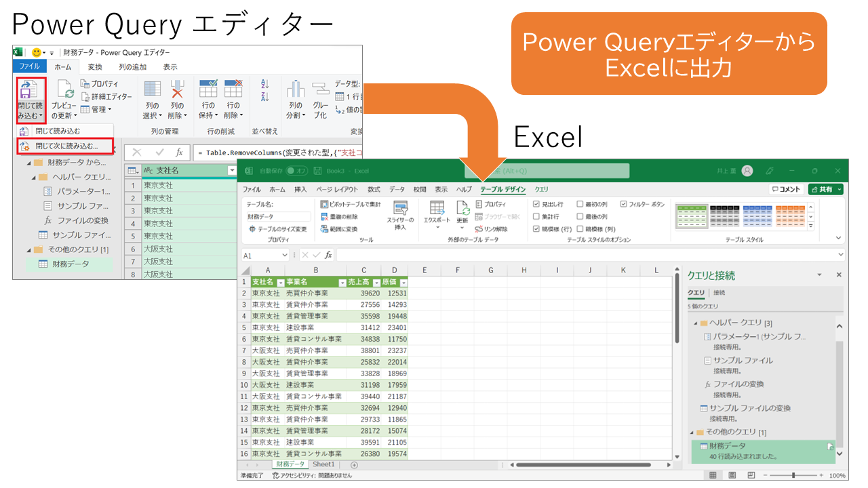Select the orange table style swatch
This screenshot has height=488, width=868.
pos(791,216)
